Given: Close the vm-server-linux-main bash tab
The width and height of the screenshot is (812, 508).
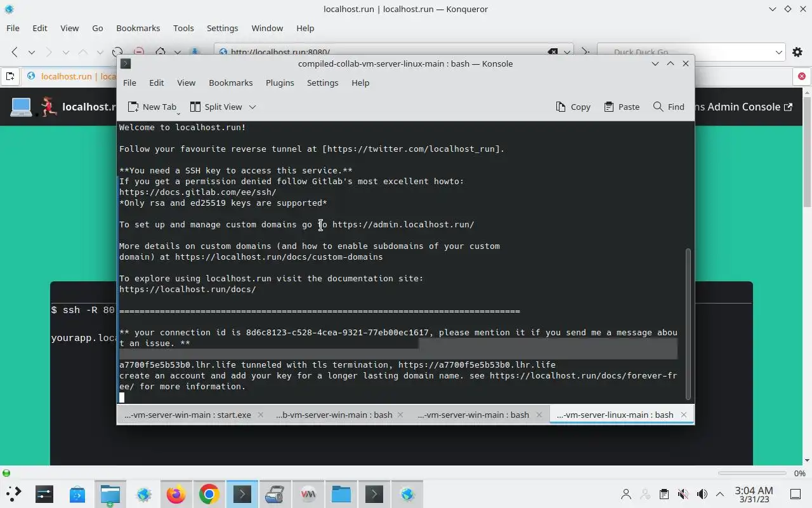Looking at the screenshot, I should pyautogui.click(x=683, y=415).
